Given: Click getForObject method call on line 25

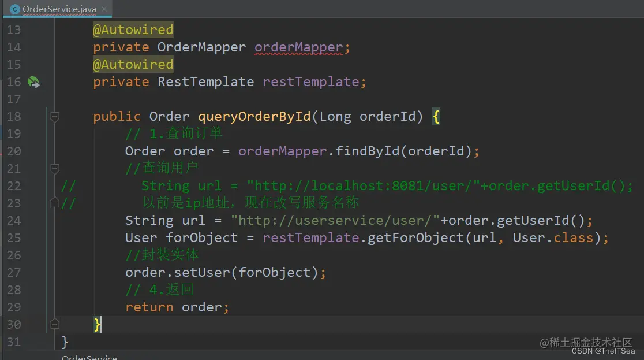Looking at the screenshot, I should 415,238.
